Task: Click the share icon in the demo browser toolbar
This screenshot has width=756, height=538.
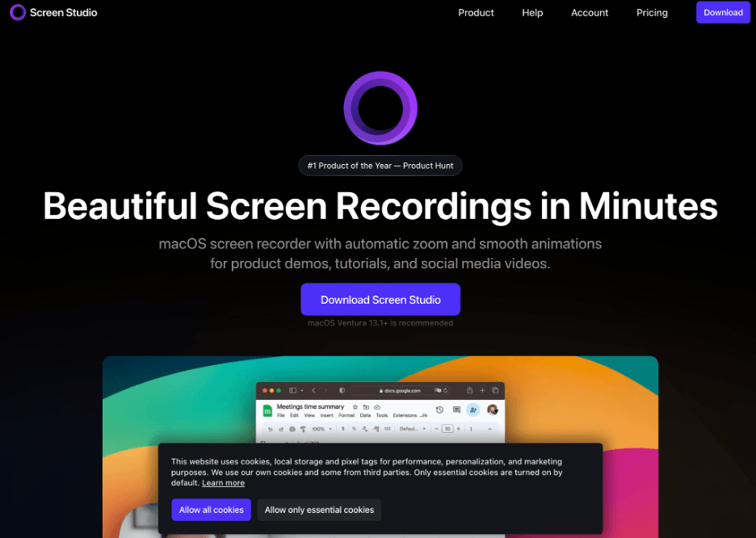Action: pos(469,390)
